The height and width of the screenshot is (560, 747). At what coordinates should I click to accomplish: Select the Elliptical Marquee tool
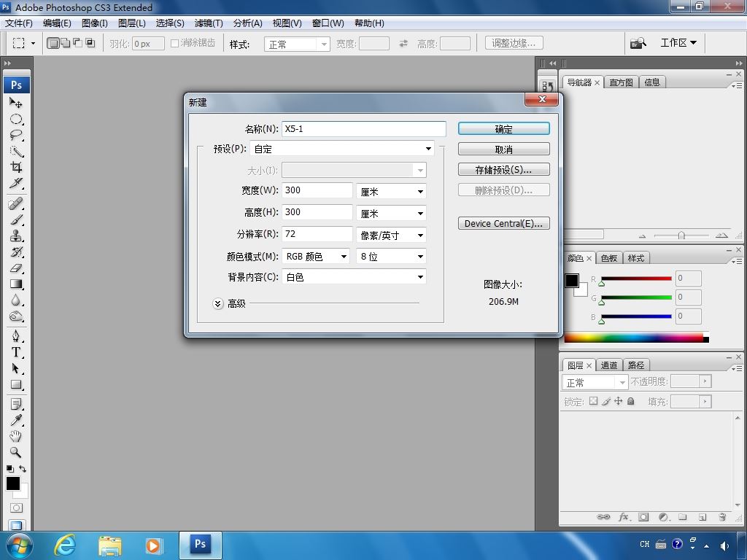tap(16, 119)
